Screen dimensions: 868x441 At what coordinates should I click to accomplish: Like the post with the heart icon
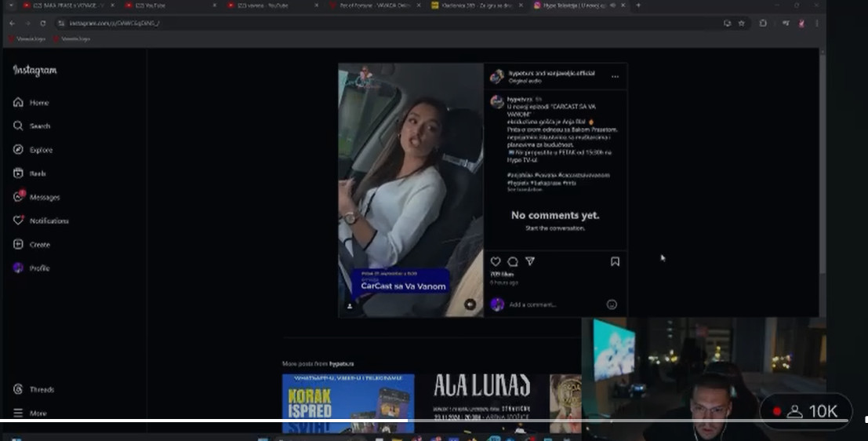tap(496, 261)
